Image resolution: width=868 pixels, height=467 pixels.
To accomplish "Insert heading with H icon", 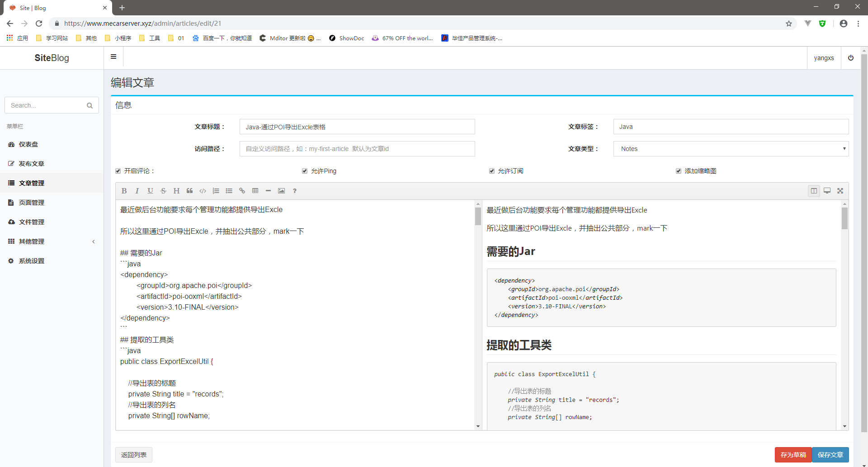I will coord(176,191).
